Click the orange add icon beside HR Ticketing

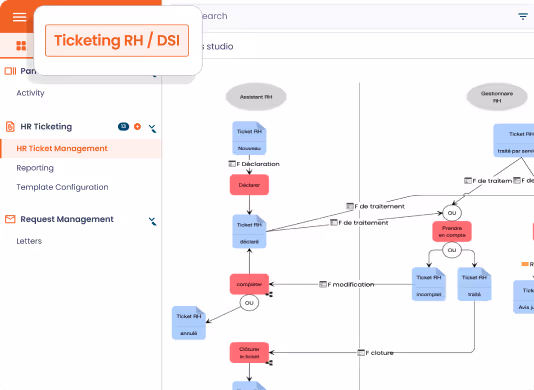pos(137,126)
